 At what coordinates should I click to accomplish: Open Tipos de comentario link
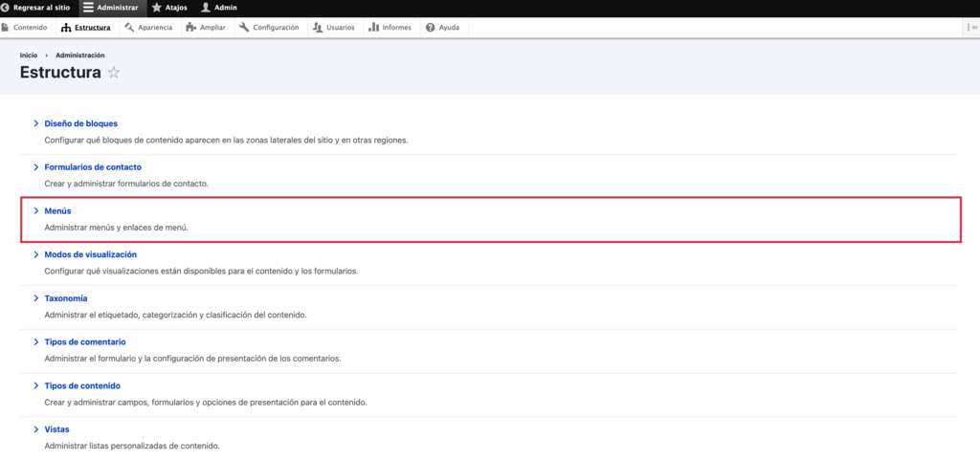pyautogui.click(x=85, y=342)
